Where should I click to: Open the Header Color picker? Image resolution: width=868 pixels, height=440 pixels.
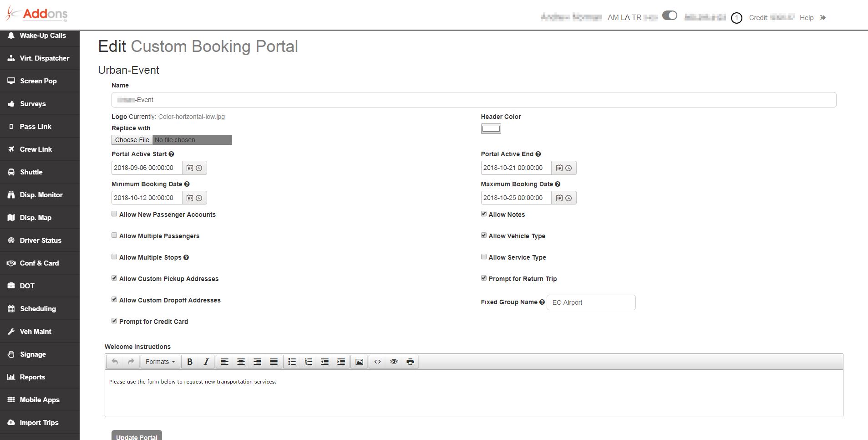click(490, 129)
